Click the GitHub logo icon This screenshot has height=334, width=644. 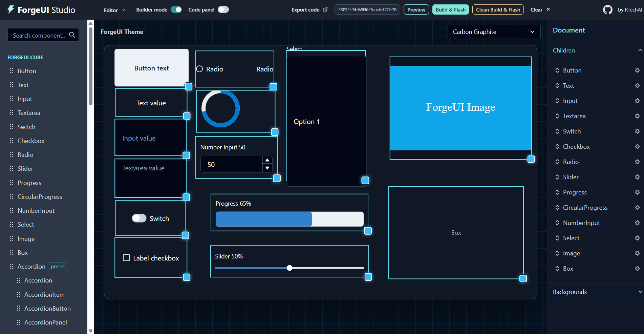pyautogui.click(x=608, y=10)
